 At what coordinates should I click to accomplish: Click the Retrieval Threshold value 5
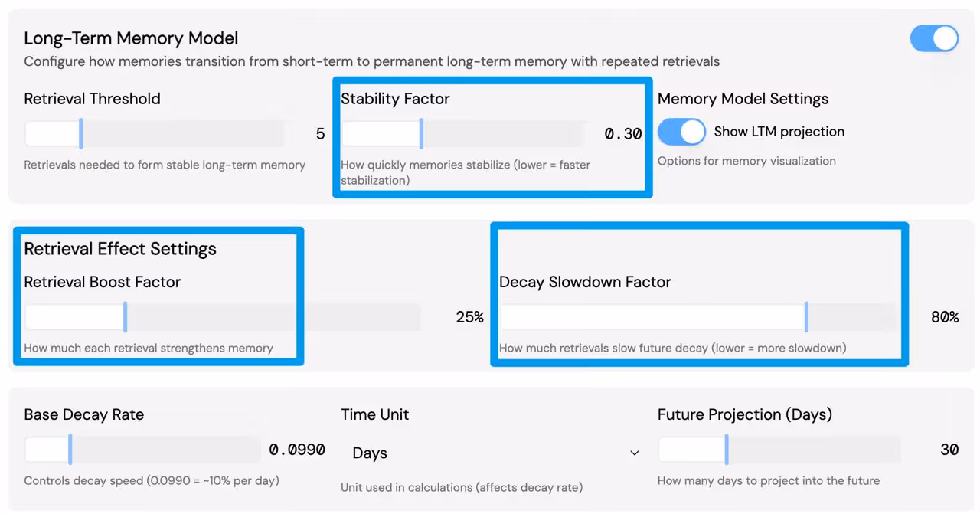pos(320,134)
